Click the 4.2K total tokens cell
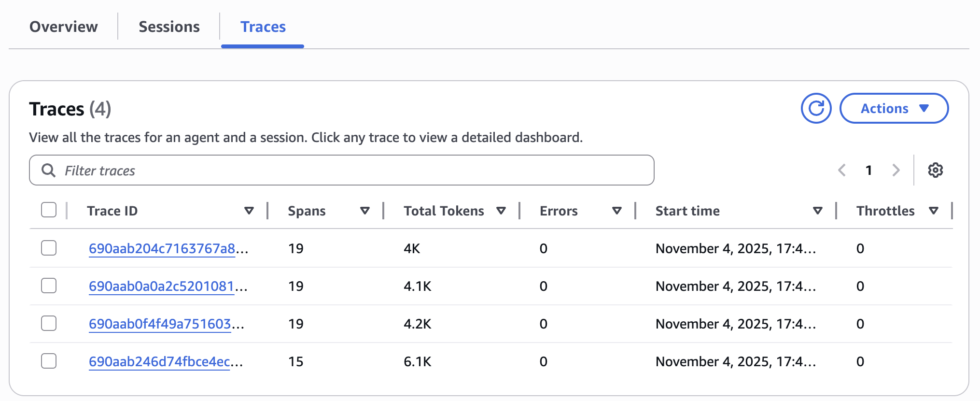 tap(418, 324)
